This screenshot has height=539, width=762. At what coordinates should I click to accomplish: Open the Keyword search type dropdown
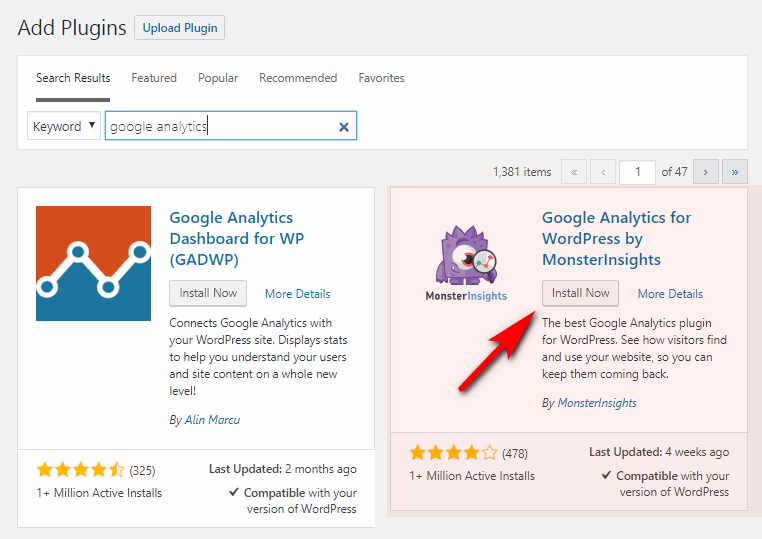coord(64,126)
